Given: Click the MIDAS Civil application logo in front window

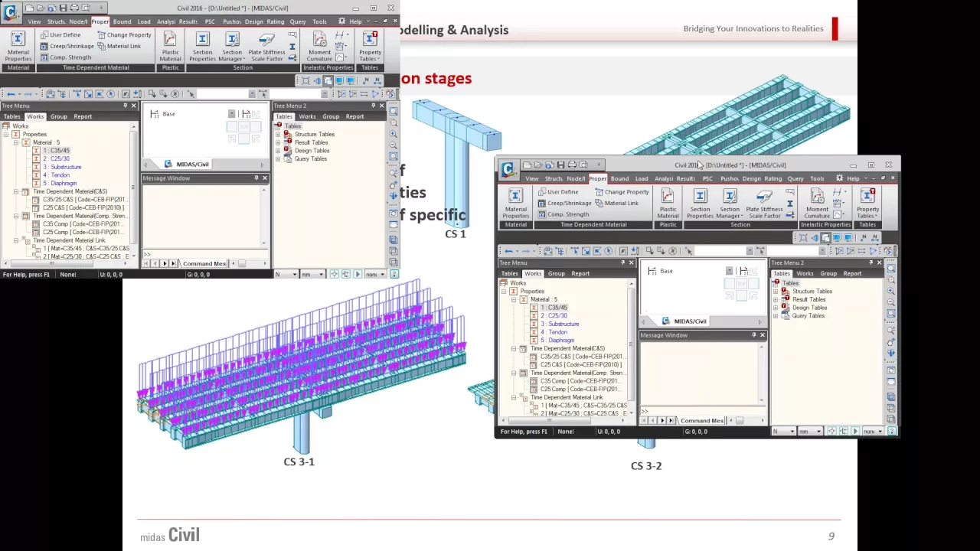Looking at the screenshot, I should pyautogui.click(x=507, y=169).
